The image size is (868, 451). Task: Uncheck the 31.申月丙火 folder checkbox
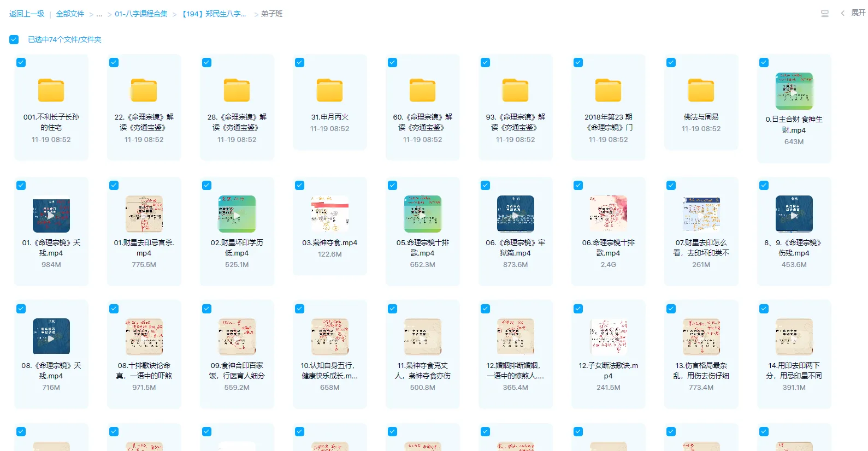click(x=300, y=63)
